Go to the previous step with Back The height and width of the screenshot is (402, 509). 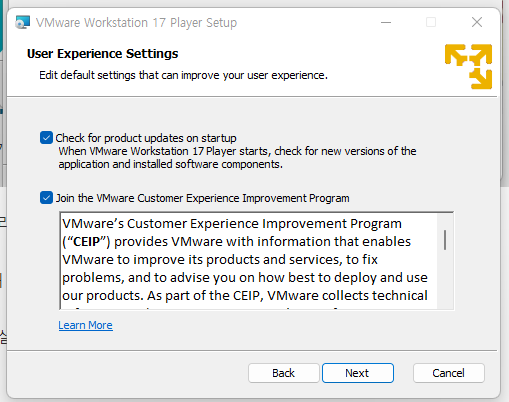tap(284, 373)
